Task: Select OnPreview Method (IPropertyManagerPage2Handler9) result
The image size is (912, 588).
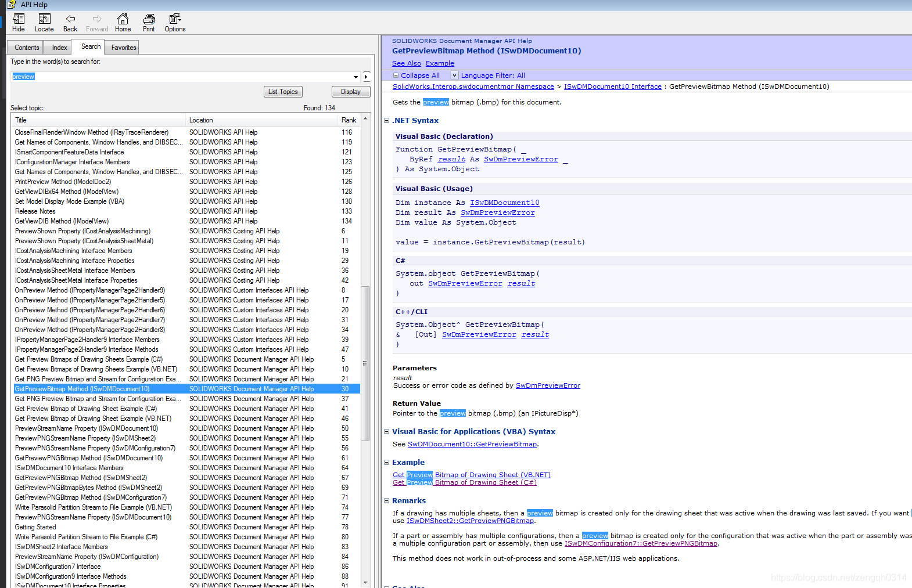Action: tap(186, 290)
